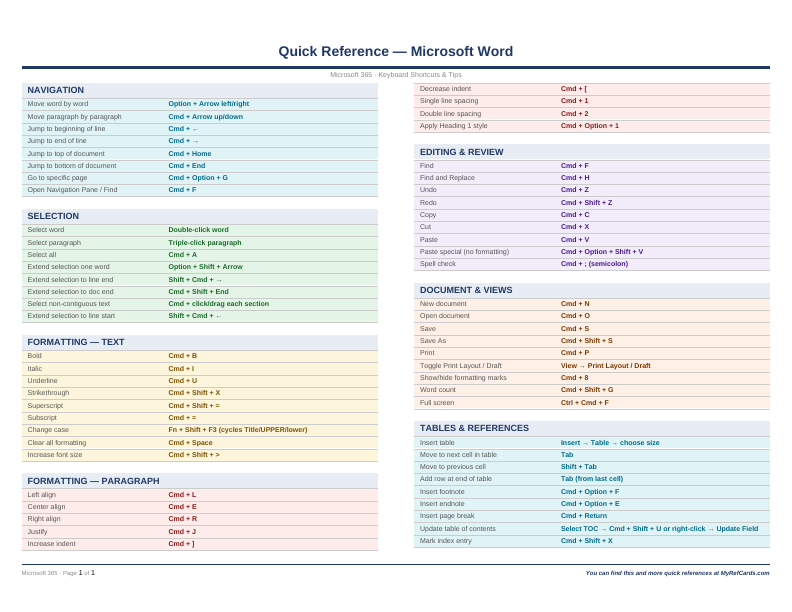Select 'Cmd + Shift + =' superscript shortcut
Image resolution: width=792 pixels, height=612 pixels.
coord(194,405)
